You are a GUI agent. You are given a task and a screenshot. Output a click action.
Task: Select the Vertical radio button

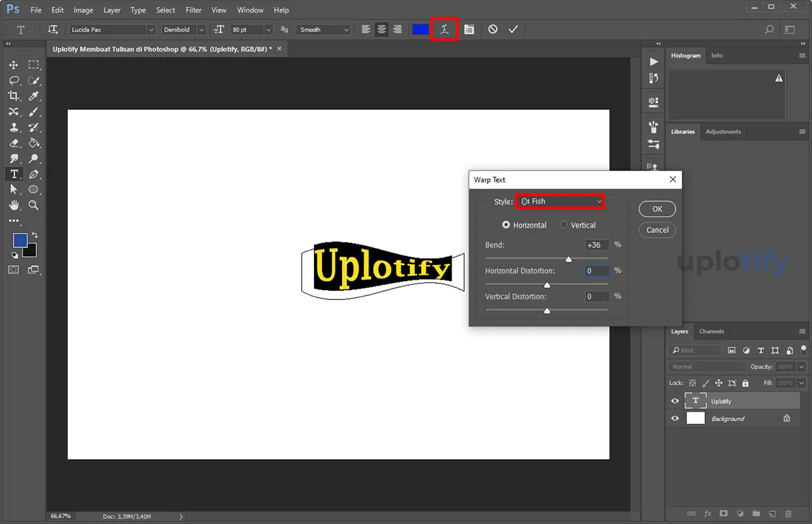point(563,225)
